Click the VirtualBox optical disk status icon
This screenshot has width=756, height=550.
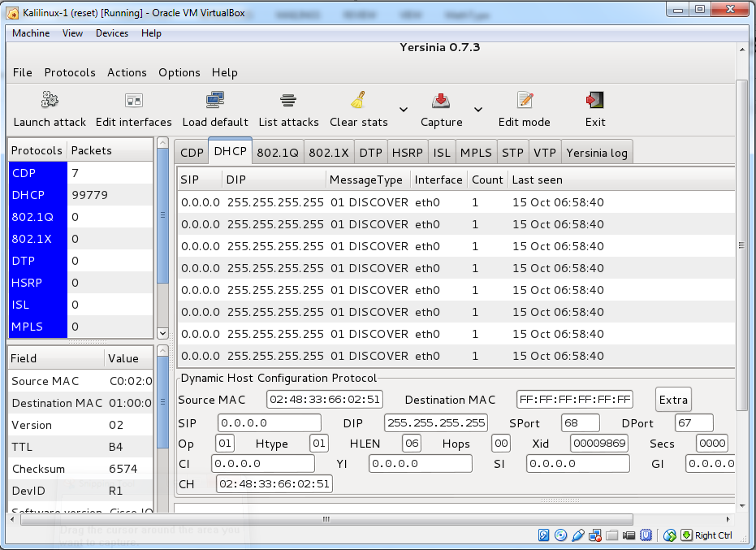coord(560,535)
